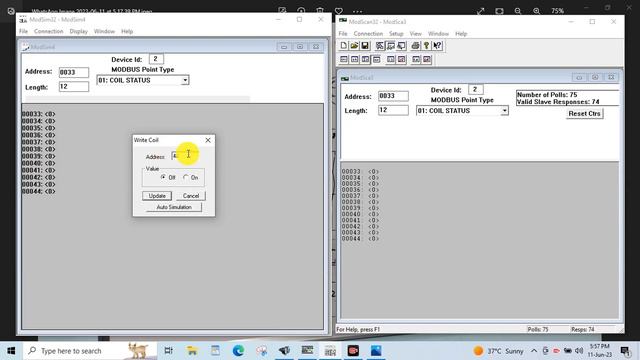Click the ModScan32 Address field
The width and height of the screenshot is (640, 360).
tap(393, 96)
